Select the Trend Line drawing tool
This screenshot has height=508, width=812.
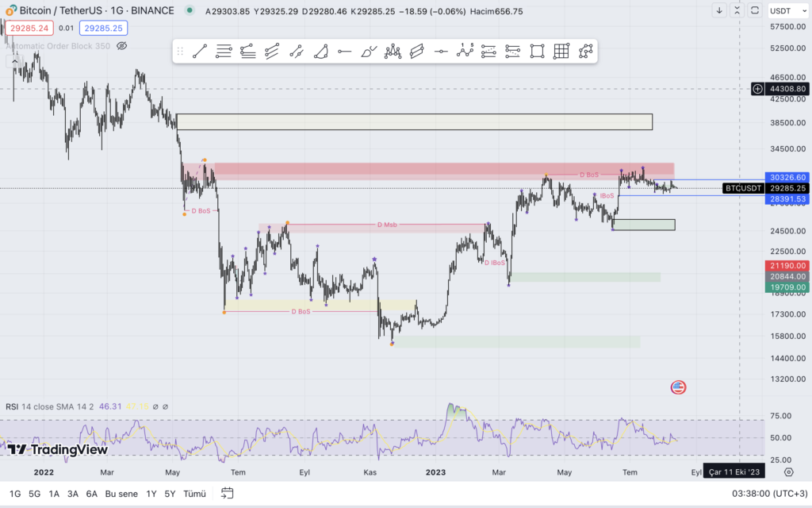(x=200, y=52)
